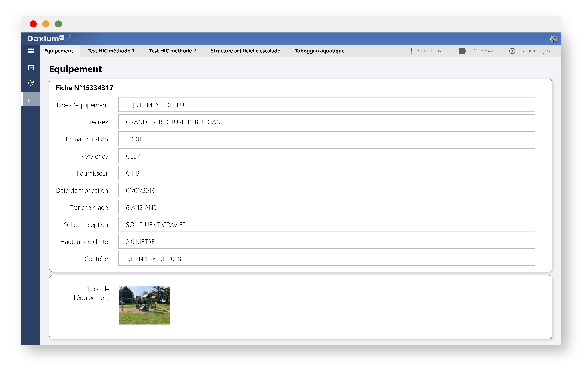The width and height of the screenshot is (588, 372).
Task: Open Paramétrages text link
Action: 535,51
